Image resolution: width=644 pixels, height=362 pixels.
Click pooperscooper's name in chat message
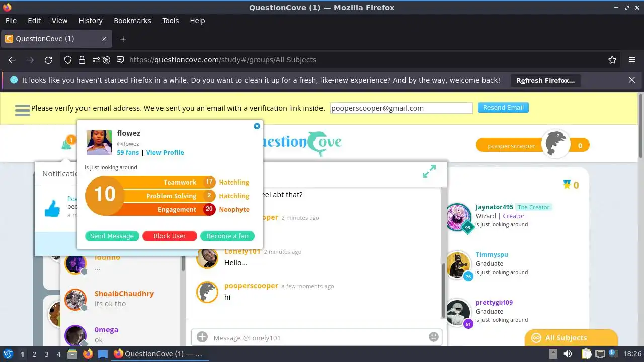[251, 286]
